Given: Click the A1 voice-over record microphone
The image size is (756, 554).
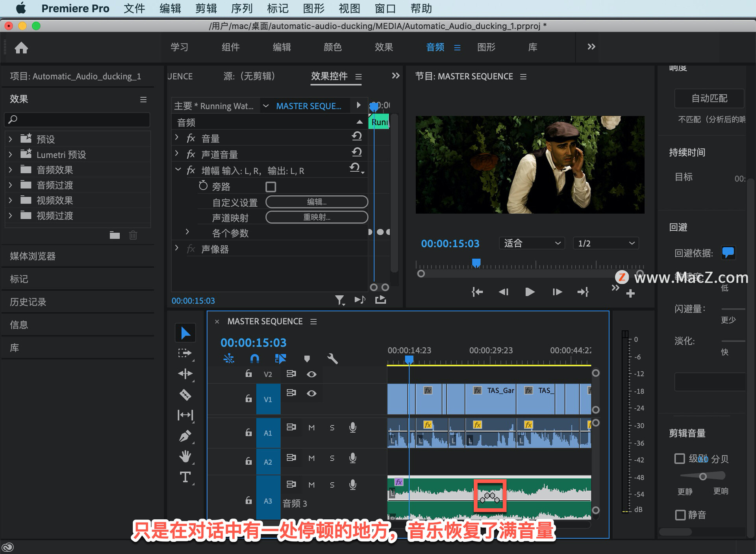Looking at the screenshot, I should 353,428.
